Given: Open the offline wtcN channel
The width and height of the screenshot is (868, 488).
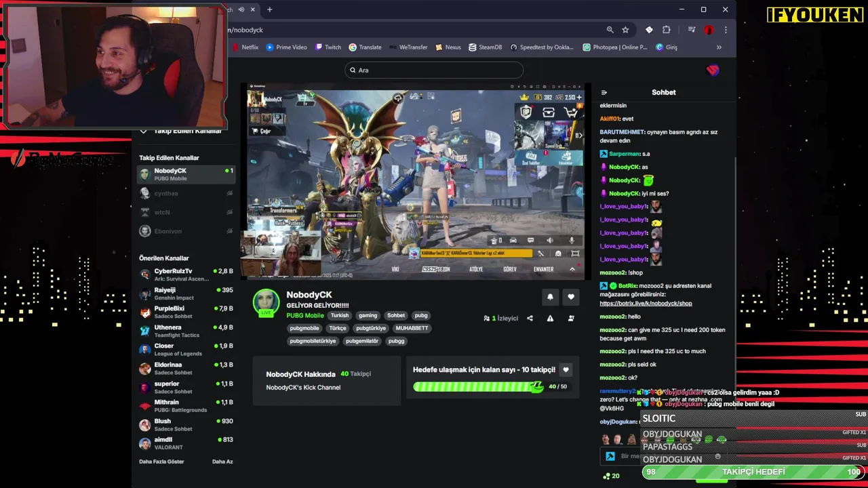Looking at the screenshot, I should point(186,213).
